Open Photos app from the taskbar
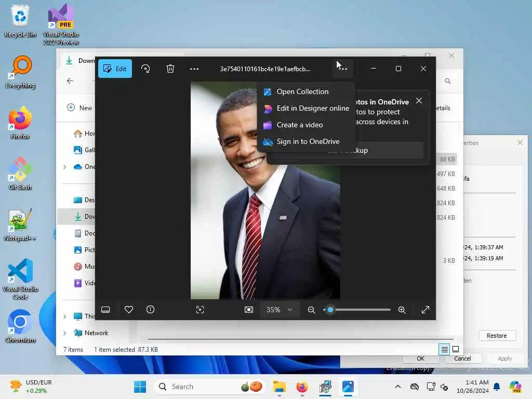Screen dimensions: 532x399 pos(348,387)
